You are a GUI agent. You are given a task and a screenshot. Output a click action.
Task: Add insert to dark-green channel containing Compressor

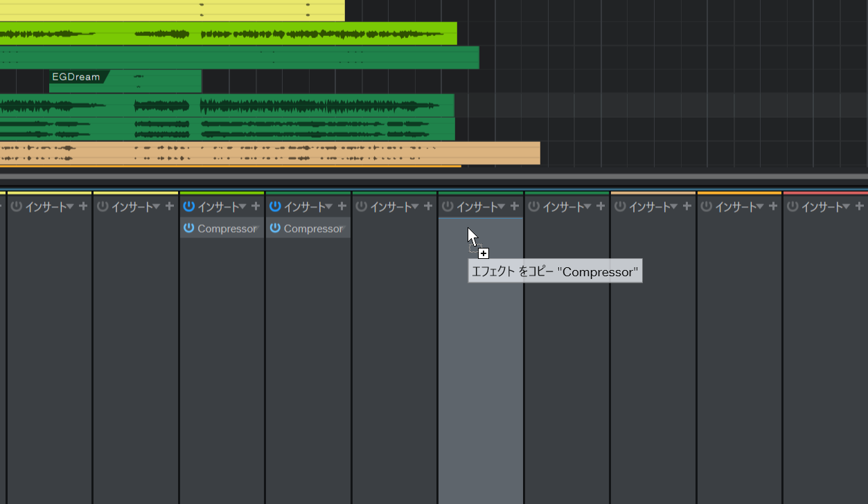click(342, 206)
